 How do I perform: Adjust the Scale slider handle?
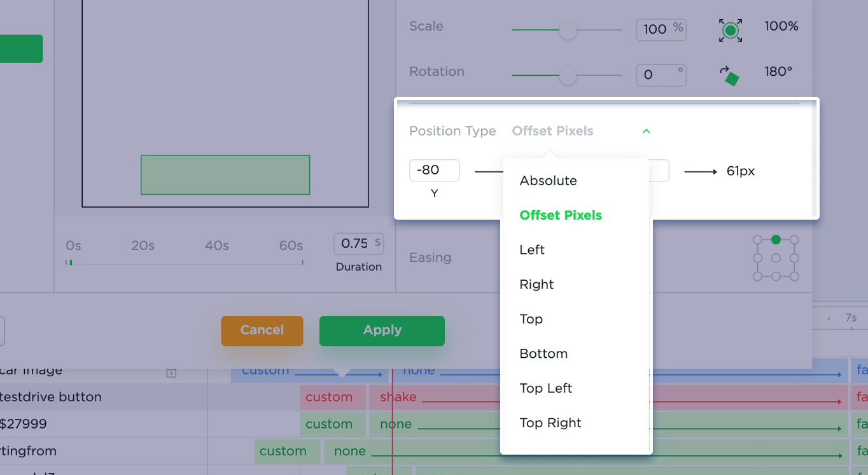(x=568, y=30)
